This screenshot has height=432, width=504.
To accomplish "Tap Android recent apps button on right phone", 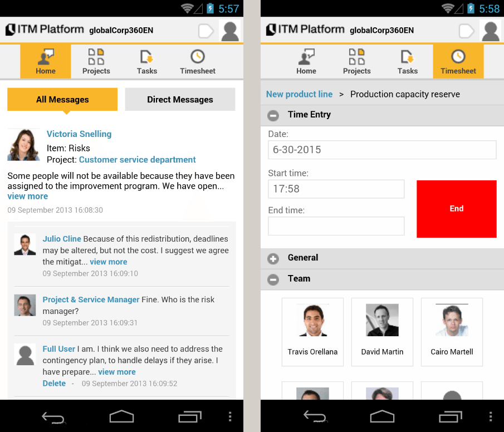I will [x=451, y=416].
